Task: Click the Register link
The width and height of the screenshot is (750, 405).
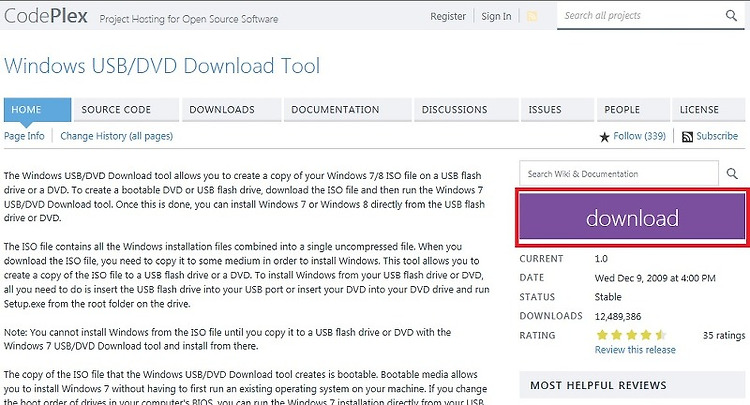Action: point(448,16)
